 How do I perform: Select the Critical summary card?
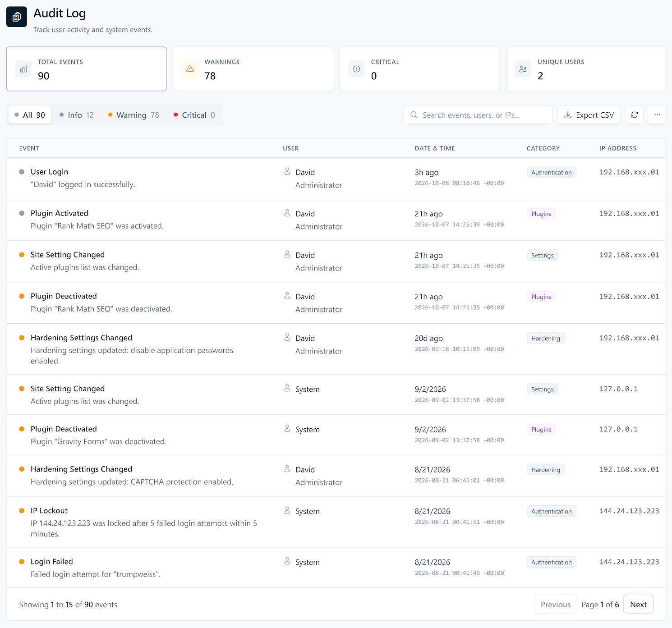coord(419,69)
